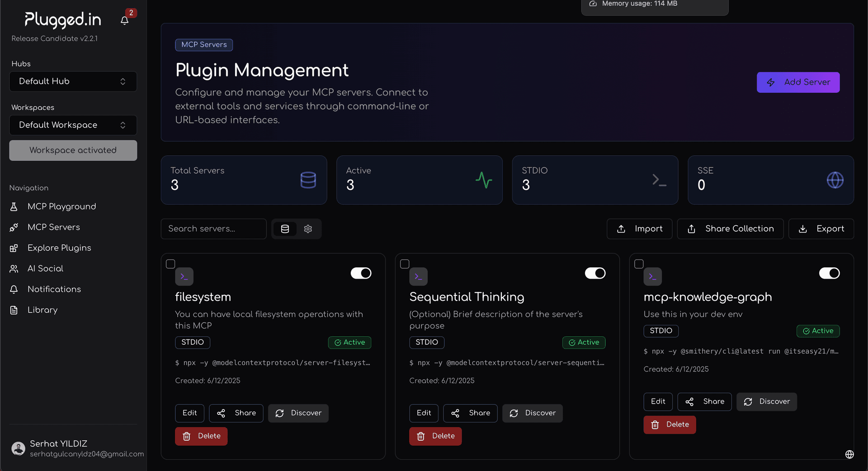
Task: Focus the Search servers field
Action: [213, 229]
